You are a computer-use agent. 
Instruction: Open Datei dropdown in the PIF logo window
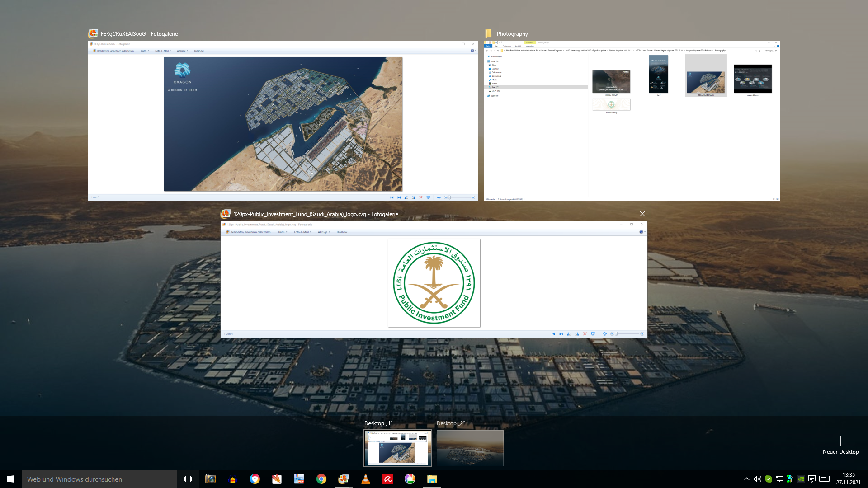[283, 232]
